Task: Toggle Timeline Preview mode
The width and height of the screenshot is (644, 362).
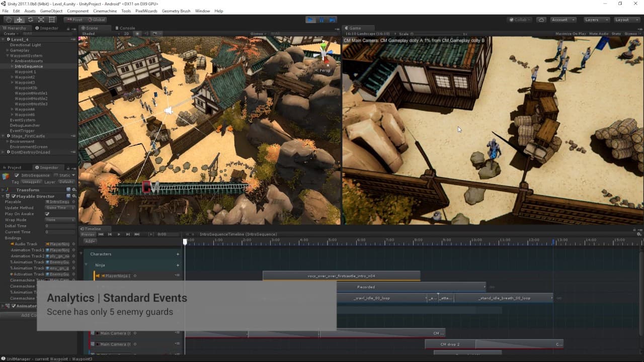Action: tap(88, 234)
